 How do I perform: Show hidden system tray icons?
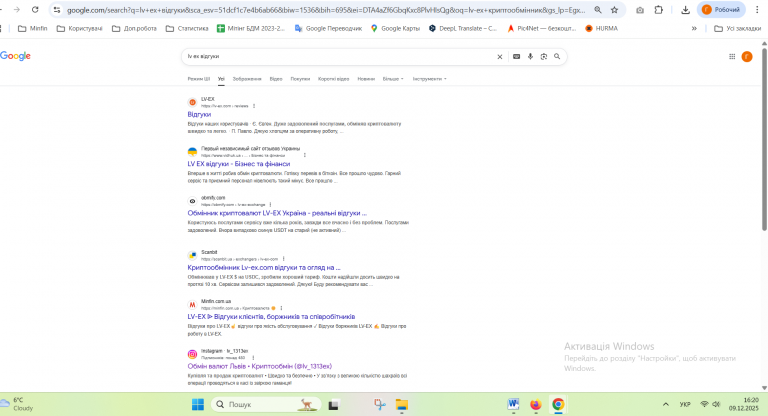click(666, 404)
